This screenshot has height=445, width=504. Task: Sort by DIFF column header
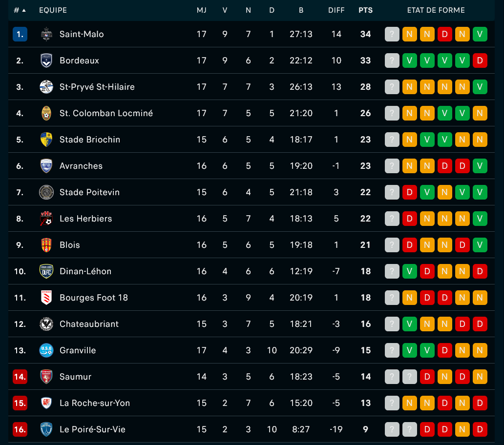tap(336, 10)
